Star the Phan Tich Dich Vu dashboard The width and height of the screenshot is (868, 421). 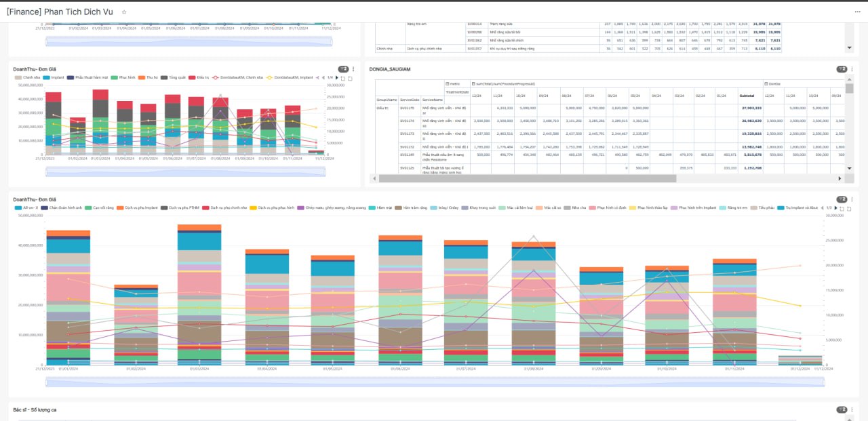point(123,12)
